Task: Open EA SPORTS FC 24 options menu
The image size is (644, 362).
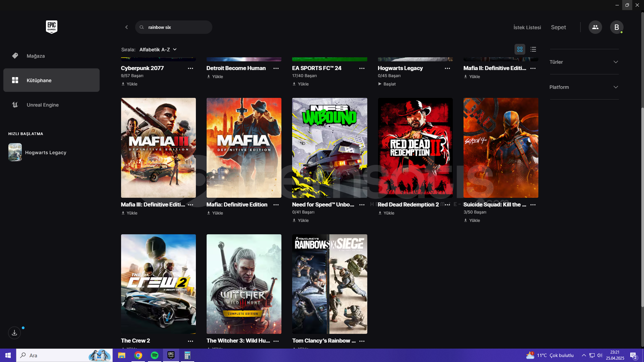Action: pyautogui.click(x=362, y=68)
